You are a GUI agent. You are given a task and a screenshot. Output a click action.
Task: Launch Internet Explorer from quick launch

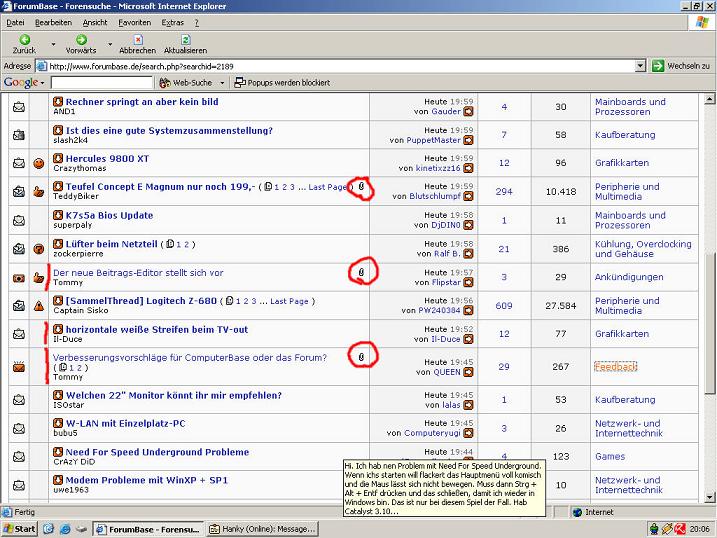click(65, 529)
